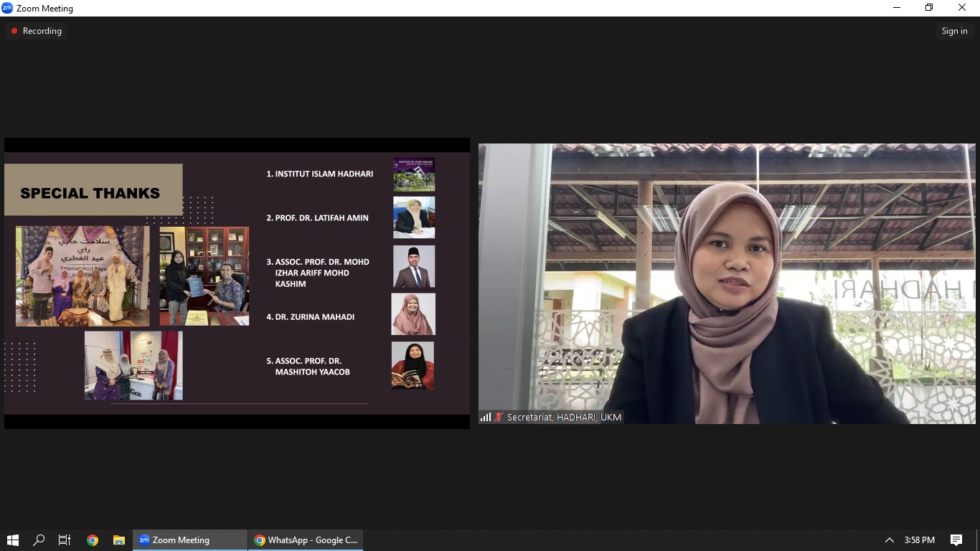Switch to the WhatsApp Chrome taskbar window
Viewport: 980px width, 551px height.
306,540
